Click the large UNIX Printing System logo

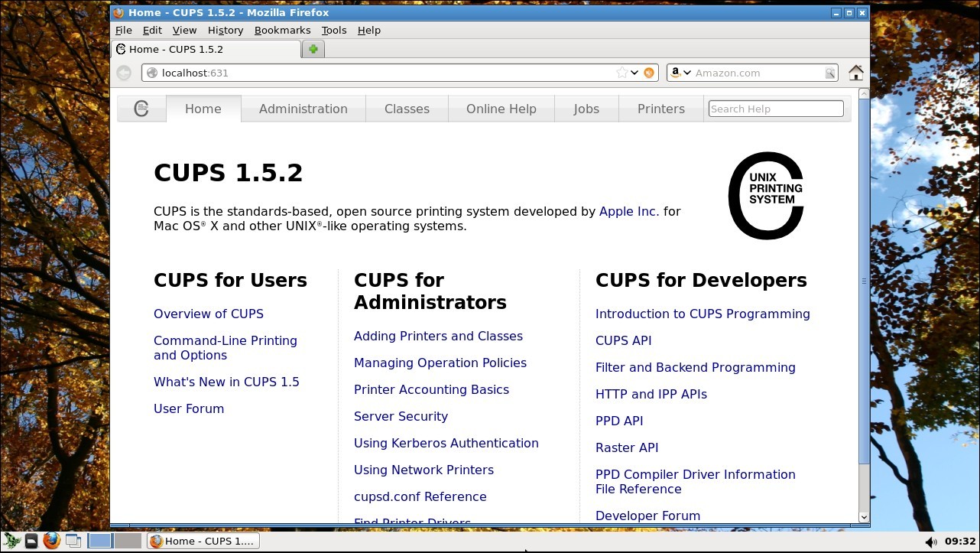point(766,196)
